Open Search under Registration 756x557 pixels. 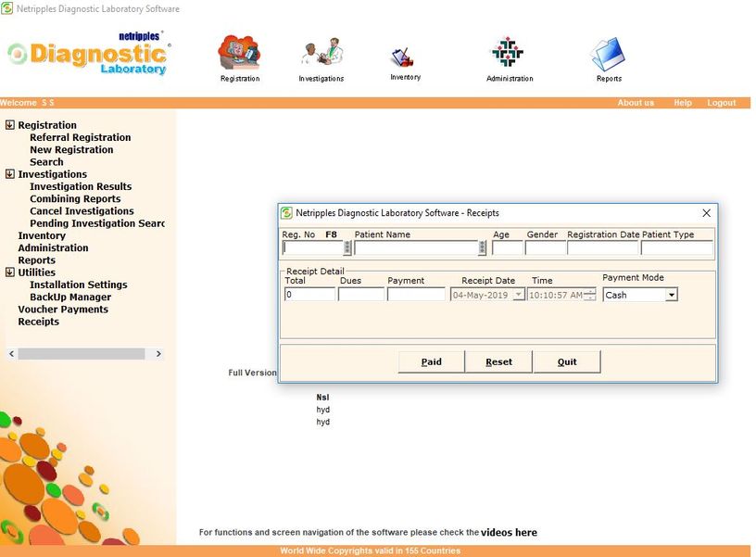(46, 162)
